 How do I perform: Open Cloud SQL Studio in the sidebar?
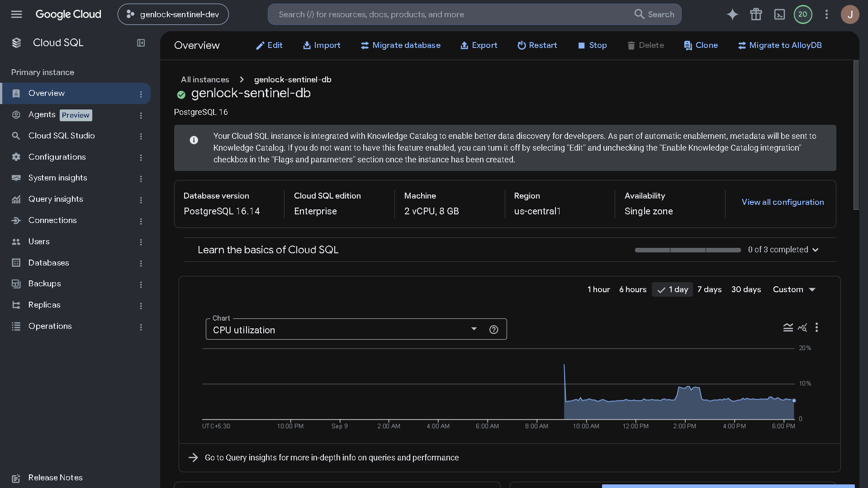(x=62, y=136)
